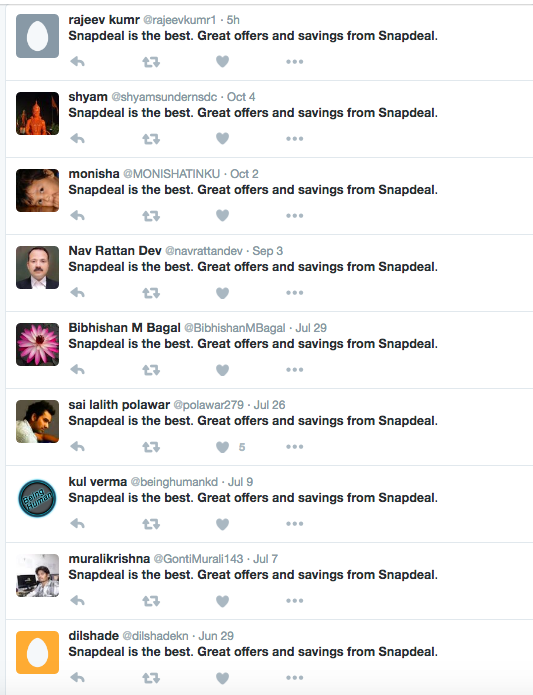
Task: Retweet kul verma's tweet
Action: click(151, 524)
